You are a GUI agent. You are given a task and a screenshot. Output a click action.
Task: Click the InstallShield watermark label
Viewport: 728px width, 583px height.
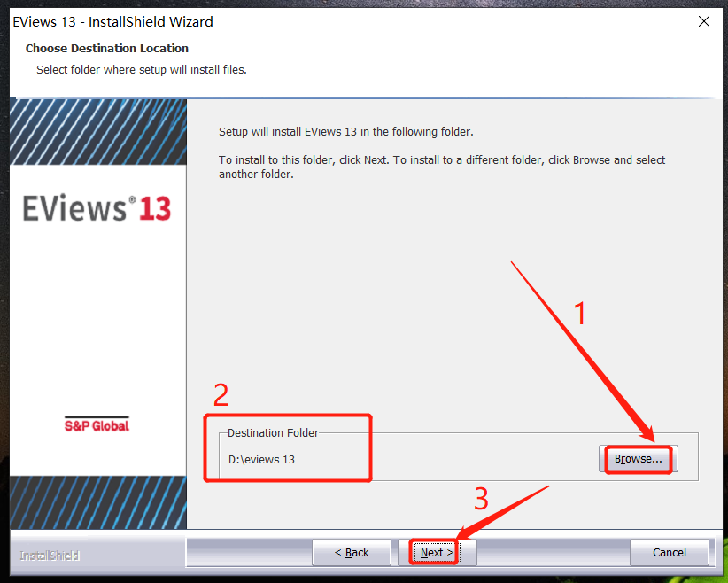[49, 556]
